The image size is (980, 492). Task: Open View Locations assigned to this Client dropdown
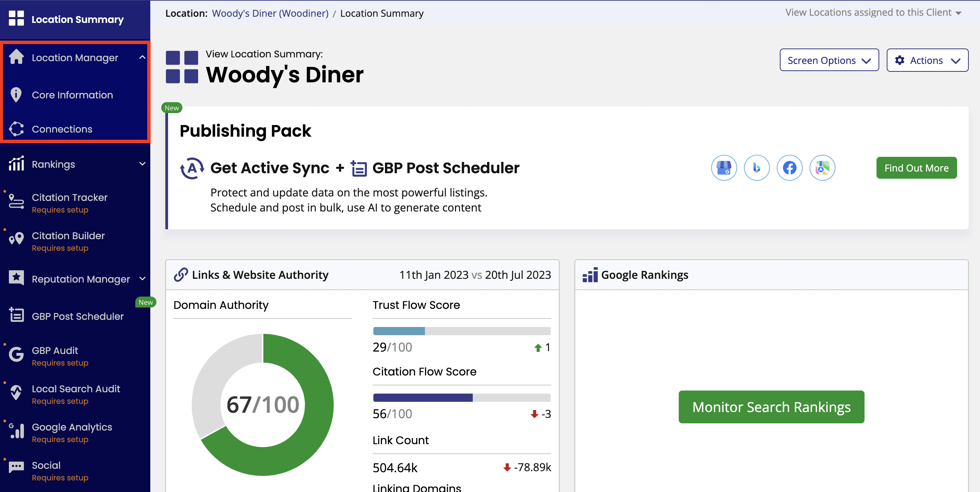pyautogui.click(x=873, y=13)
